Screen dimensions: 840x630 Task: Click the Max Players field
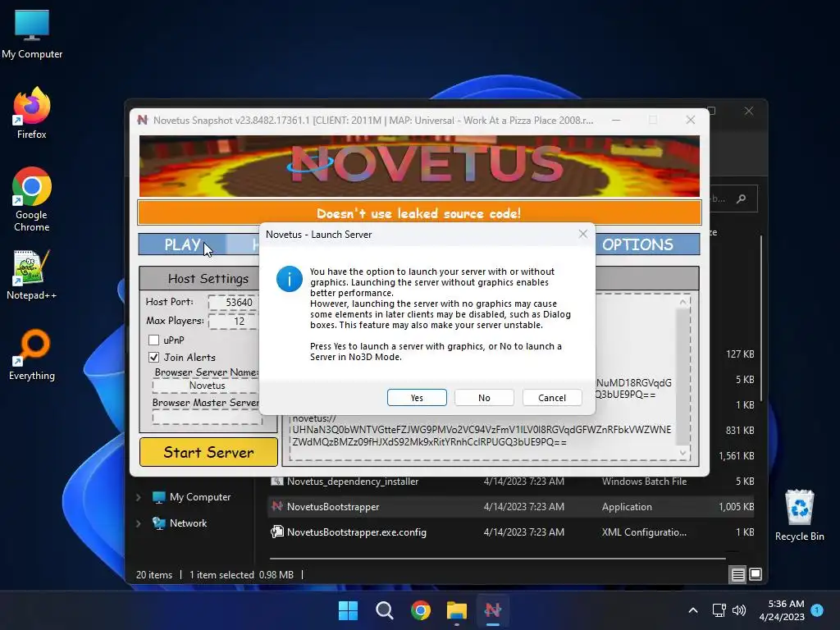tap(234, 321)
